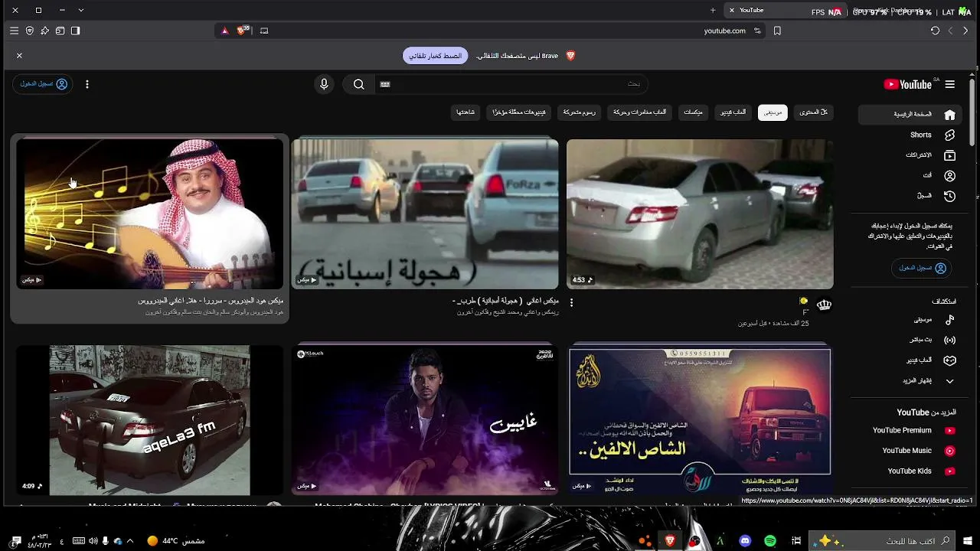Open Brave Rewards triangle icon

pos(224,31)
